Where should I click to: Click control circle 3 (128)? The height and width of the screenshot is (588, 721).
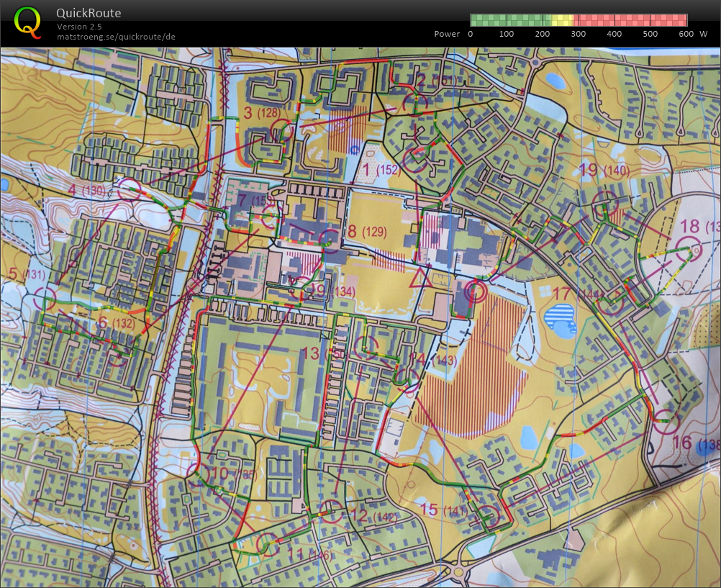pos(281,131)
